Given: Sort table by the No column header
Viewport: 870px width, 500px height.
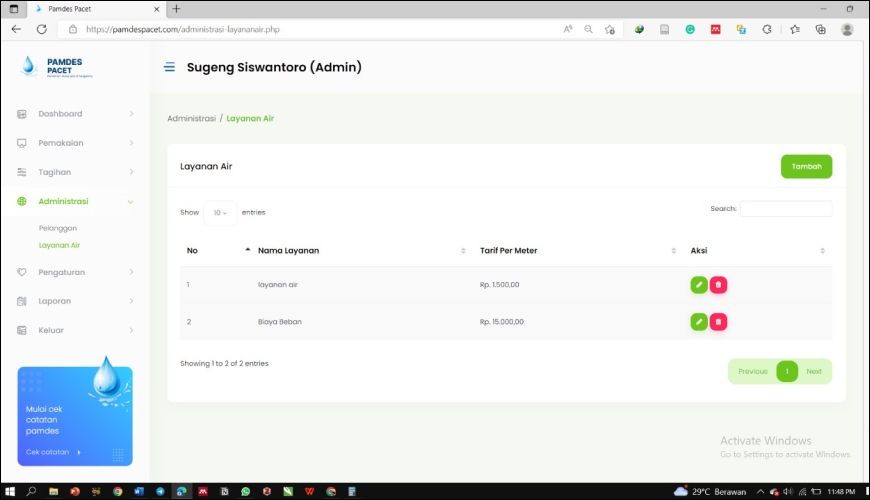Looking at the screenshot, I should (215, 250).
